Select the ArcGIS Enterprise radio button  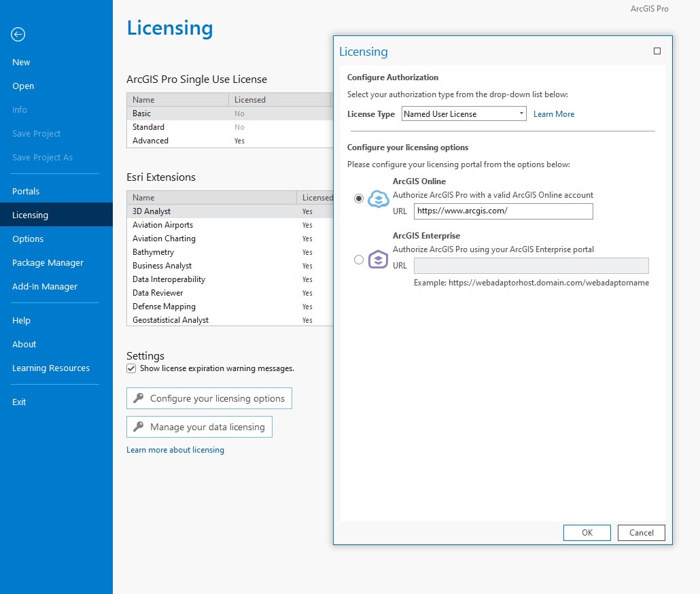pyautogui.click(x=358, y=260)
